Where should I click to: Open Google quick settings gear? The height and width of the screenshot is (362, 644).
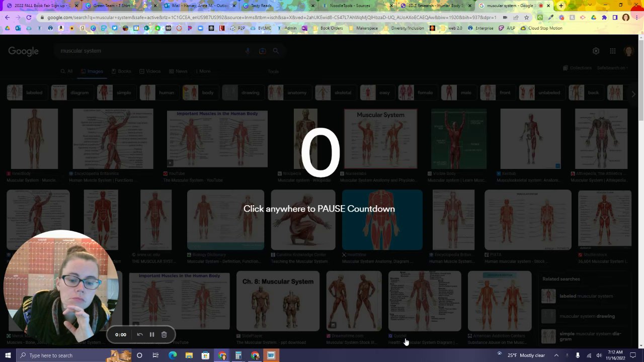point(596,51)
